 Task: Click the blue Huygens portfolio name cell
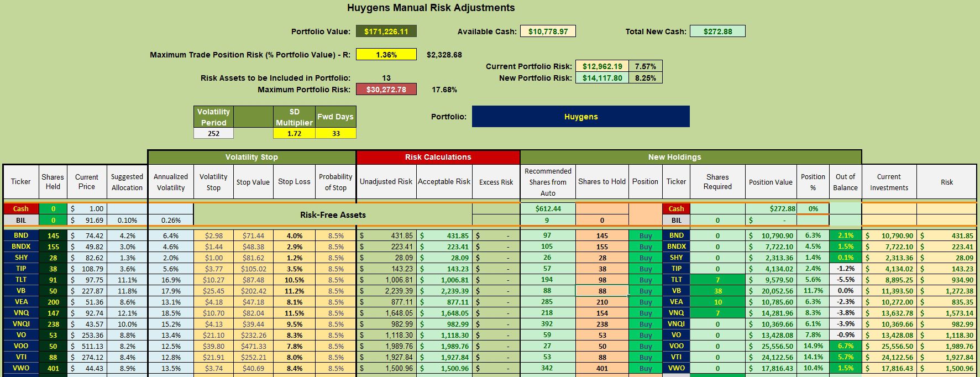(580, 117)
